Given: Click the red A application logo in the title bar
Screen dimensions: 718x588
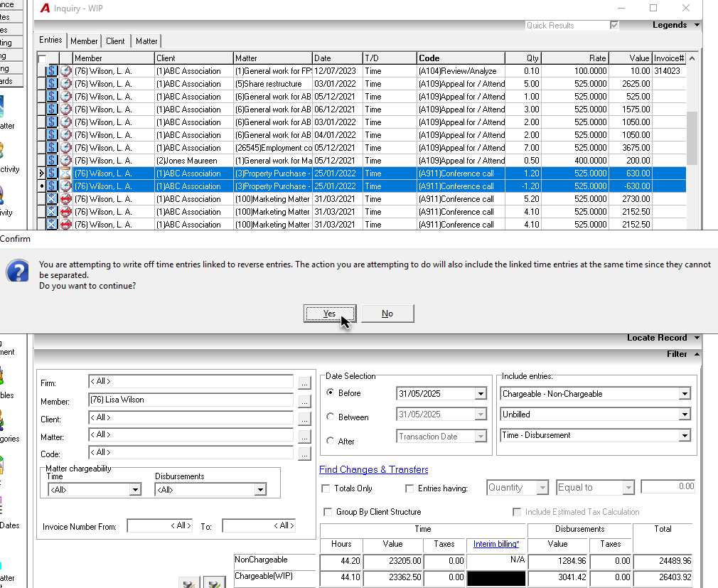Looking at the screenshot, I should coord(45,9).
